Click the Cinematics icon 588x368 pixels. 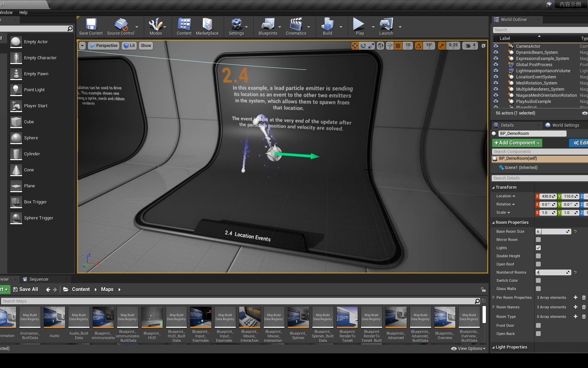295,27
